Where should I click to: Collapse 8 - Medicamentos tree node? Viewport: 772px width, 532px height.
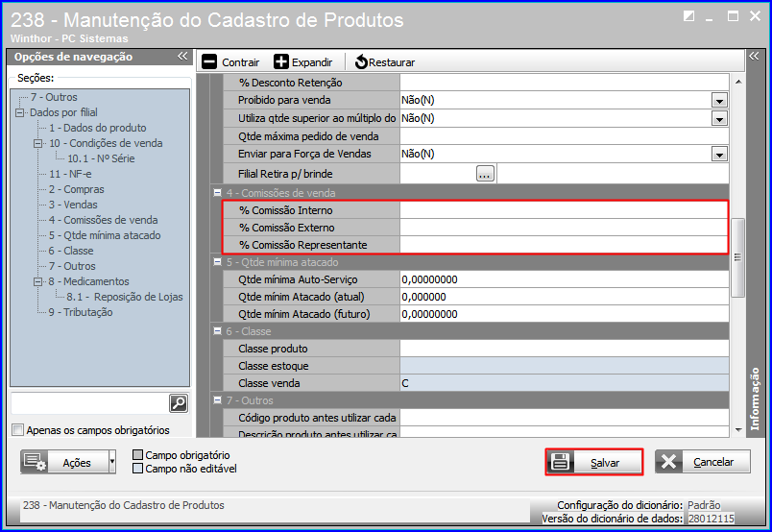(37, 281)
